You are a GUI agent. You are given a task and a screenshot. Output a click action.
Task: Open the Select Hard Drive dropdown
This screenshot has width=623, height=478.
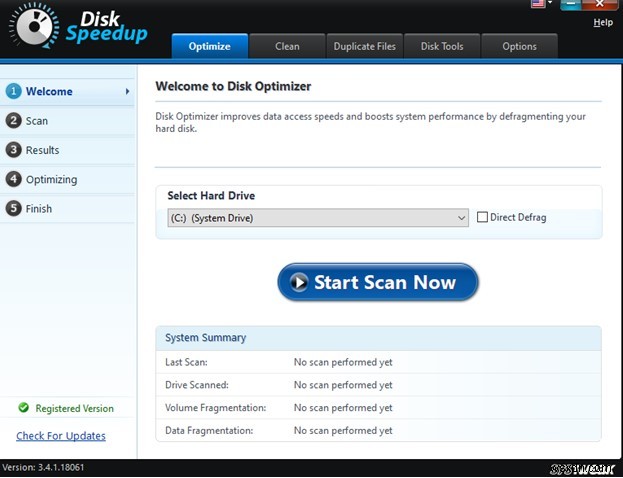coord(318,218)
